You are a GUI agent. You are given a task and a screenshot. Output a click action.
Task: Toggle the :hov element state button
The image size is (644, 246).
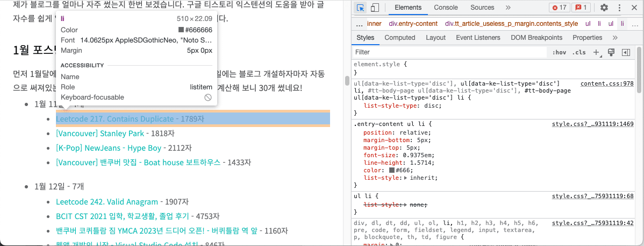[x=559, y=52]
